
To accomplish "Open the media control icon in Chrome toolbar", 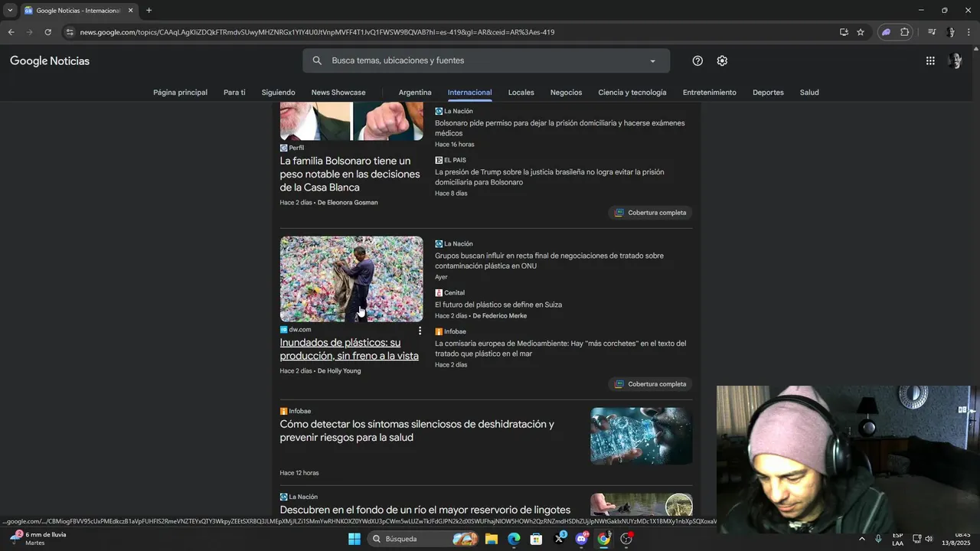I will [932, 32].
